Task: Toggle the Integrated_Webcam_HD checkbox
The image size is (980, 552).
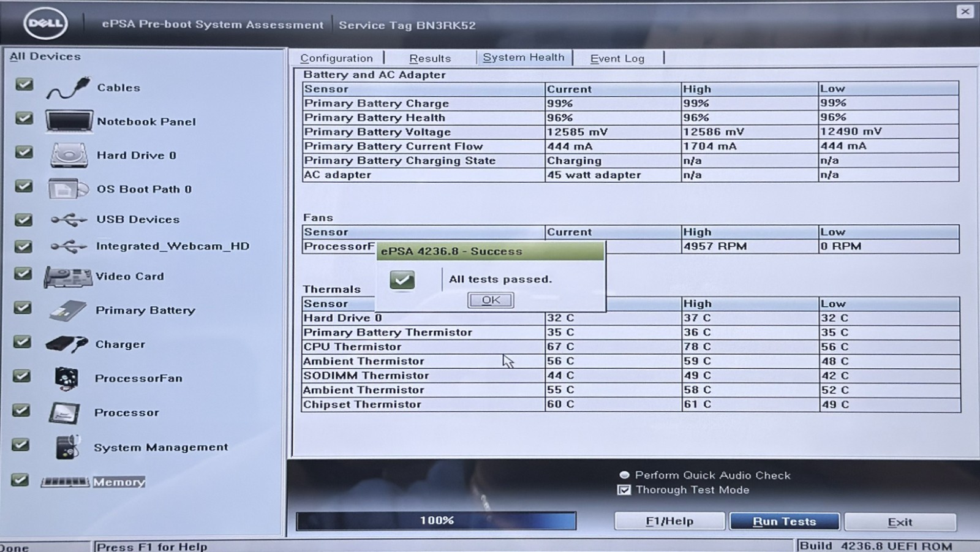Action: coord(23,246)
